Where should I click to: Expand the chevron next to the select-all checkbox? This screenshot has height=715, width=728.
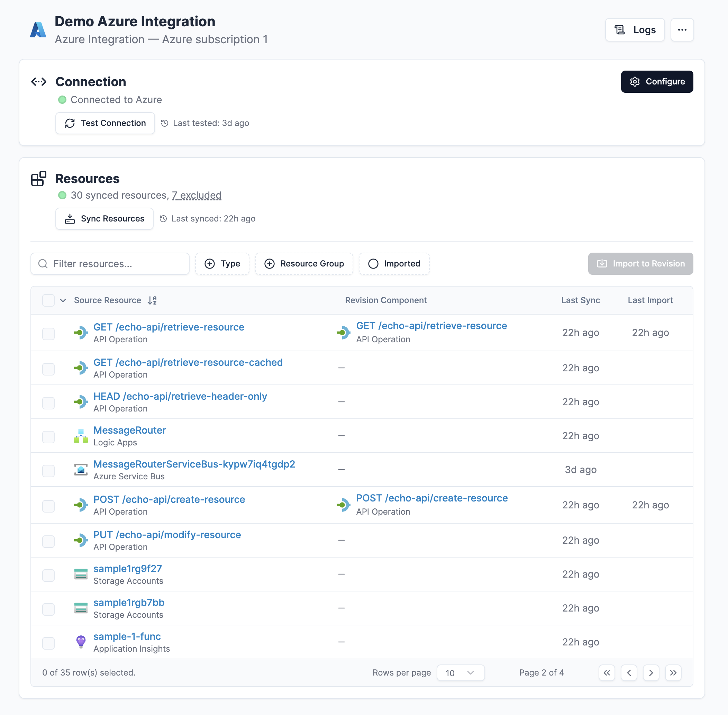pyautogui.click(x=63, y=300)
